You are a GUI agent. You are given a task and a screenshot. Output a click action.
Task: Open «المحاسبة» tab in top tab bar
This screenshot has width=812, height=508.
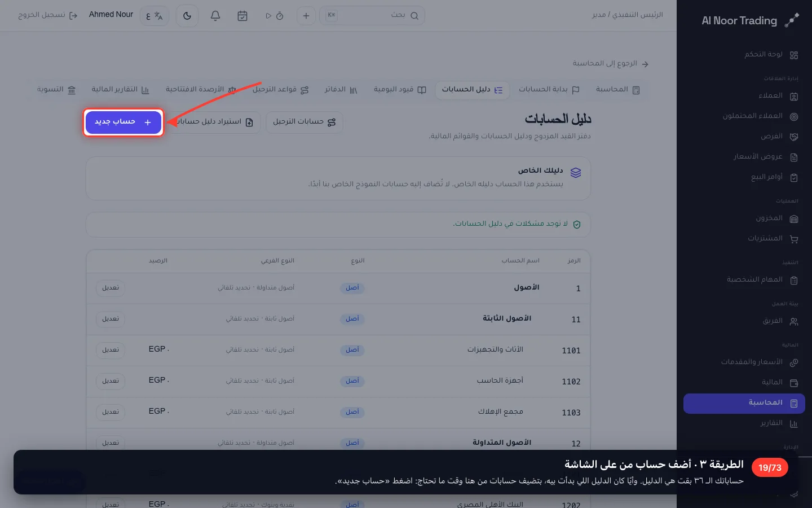coord(617,90)
